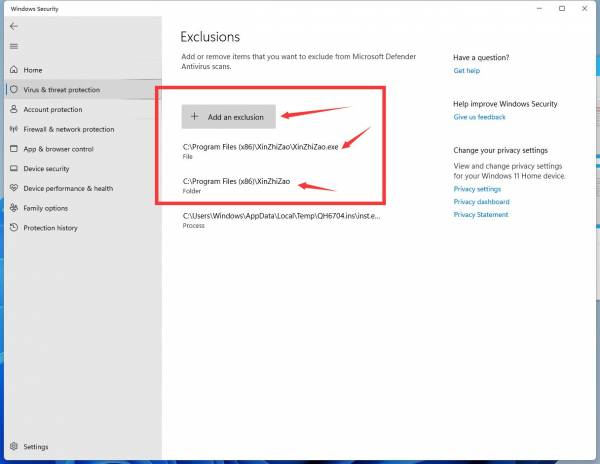Click the App & browser control window icon
Image resolution: width=600 pixels, height=464 pixels.
tap(14, 148)
